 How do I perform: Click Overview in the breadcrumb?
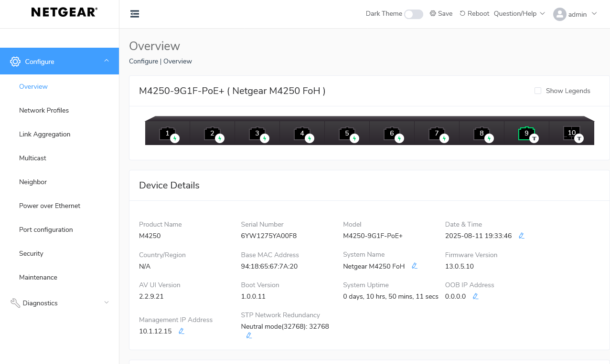pos(178,61)
